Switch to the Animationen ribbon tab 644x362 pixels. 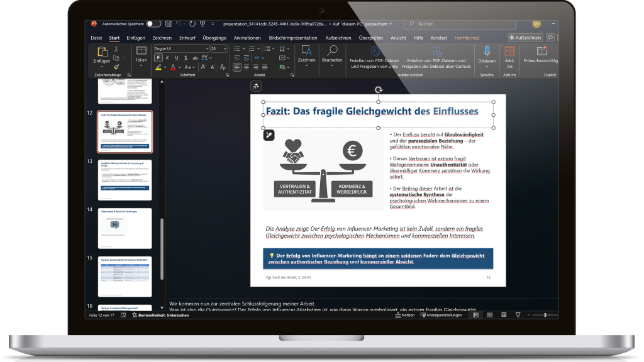247,37
